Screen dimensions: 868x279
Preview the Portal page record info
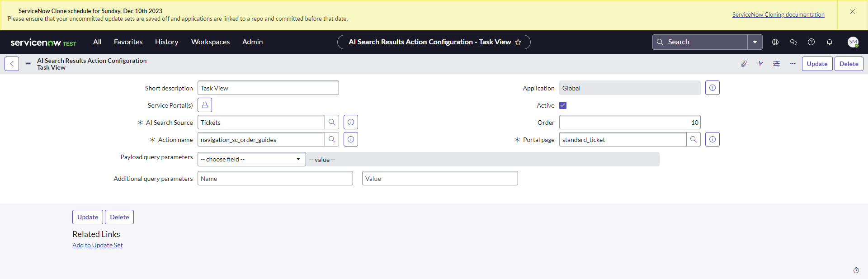[x=712, y=139]
